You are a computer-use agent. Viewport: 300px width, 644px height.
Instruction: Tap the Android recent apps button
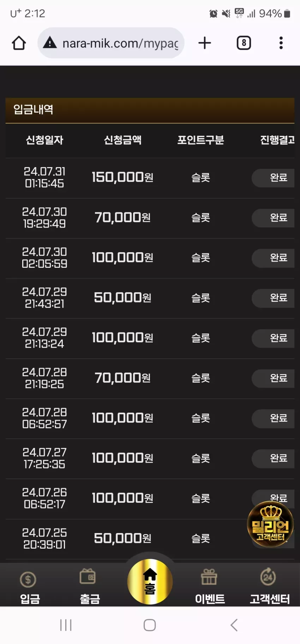[66, 625]
